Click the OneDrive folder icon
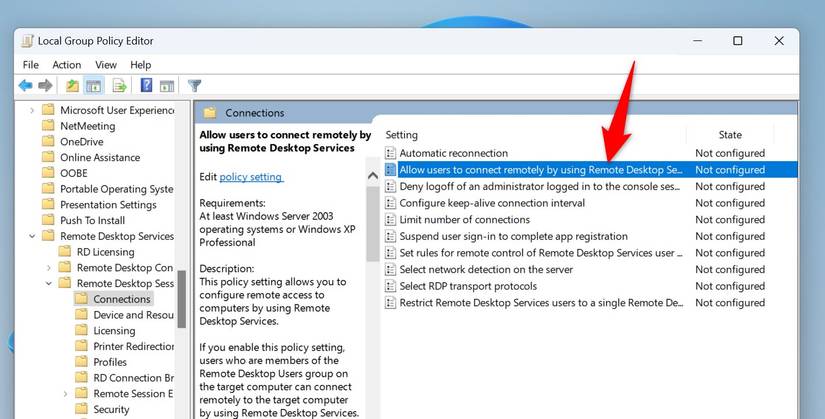Screen dimensions: 825x419 48,142
